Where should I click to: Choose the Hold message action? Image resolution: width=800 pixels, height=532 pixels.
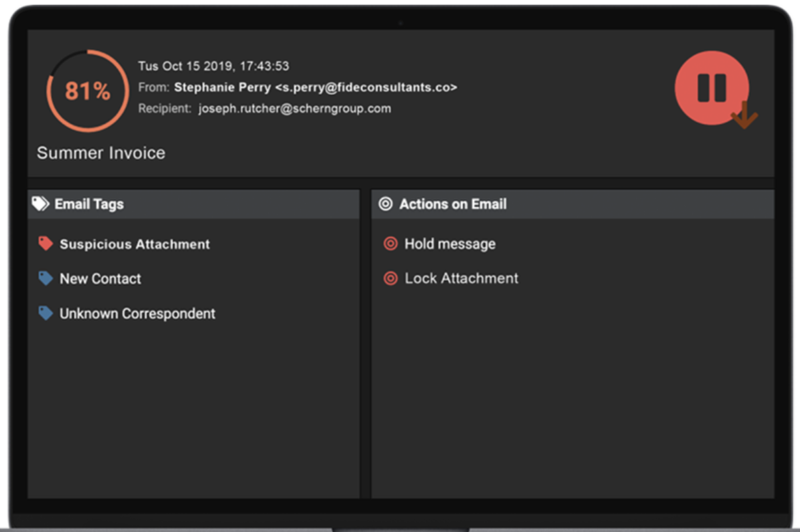[x=449, y=245]
